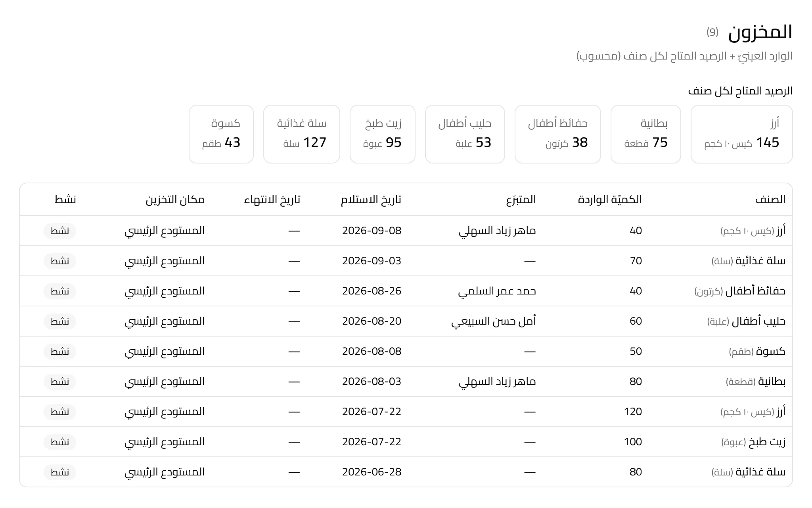Click quantity 60 in the حليب أطفال row
This screenshot has height=508, width=812.
(636, 321)
